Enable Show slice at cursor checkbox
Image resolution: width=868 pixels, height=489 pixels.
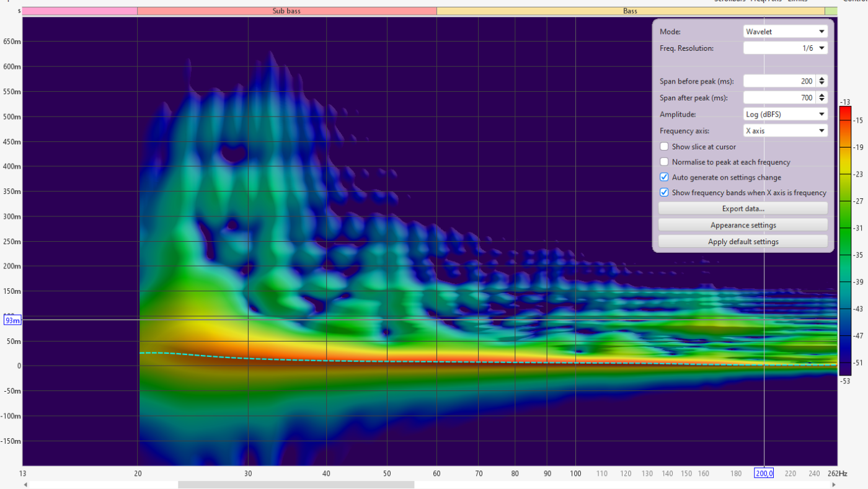tap(664, 147)
